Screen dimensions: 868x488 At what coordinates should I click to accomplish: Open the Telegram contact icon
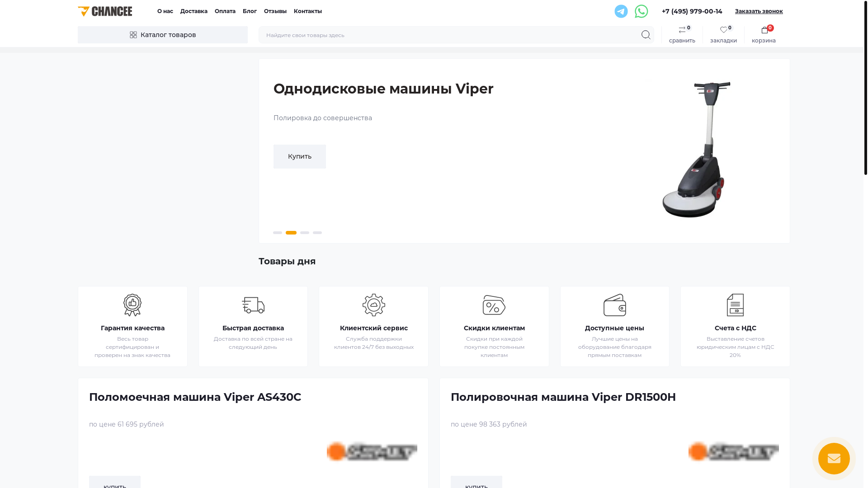click(621, 11)
